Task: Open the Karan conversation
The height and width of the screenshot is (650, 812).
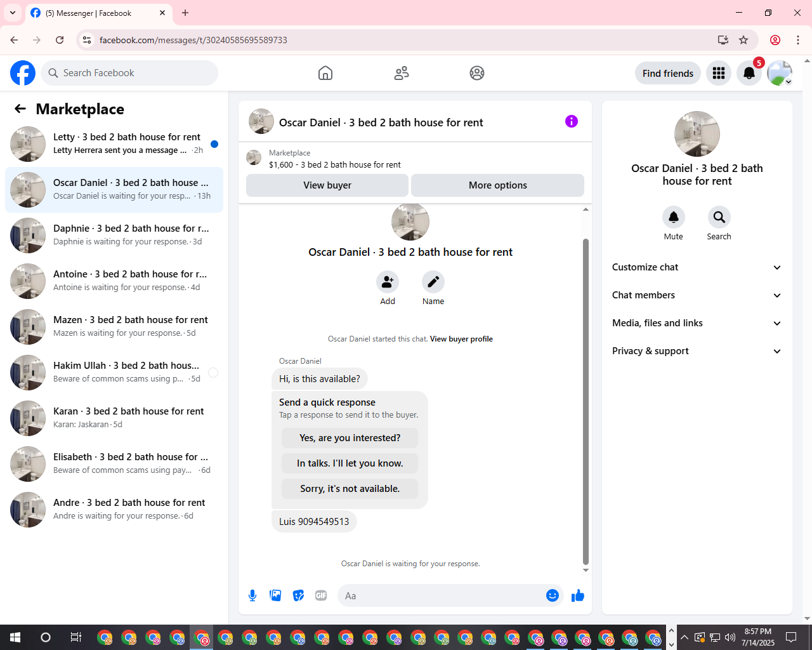Action: [x=114, y=418]
